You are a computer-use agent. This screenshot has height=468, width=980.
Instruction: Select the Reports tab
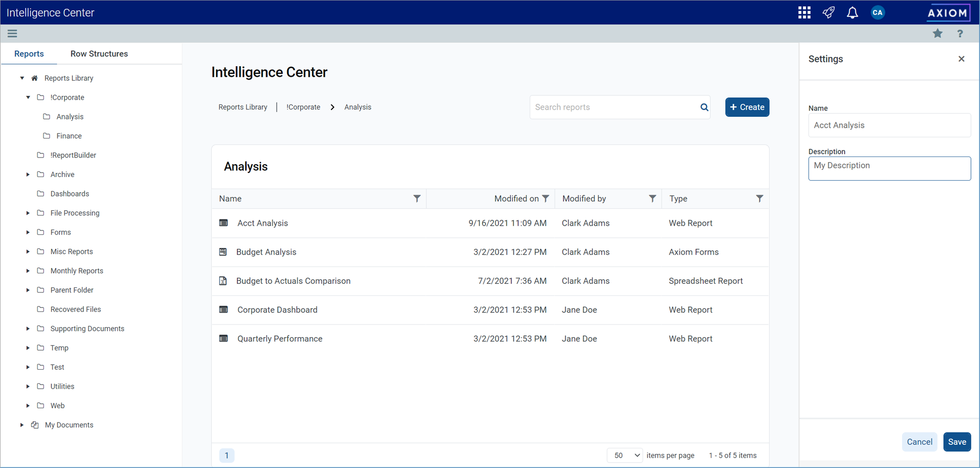pos(29,54)
